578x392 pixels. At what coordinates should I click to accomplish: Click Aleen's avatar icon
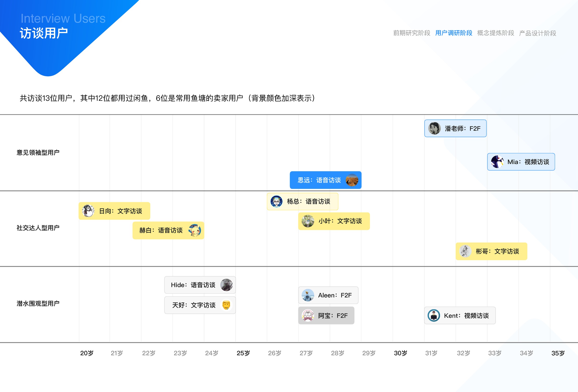(308, 295)
